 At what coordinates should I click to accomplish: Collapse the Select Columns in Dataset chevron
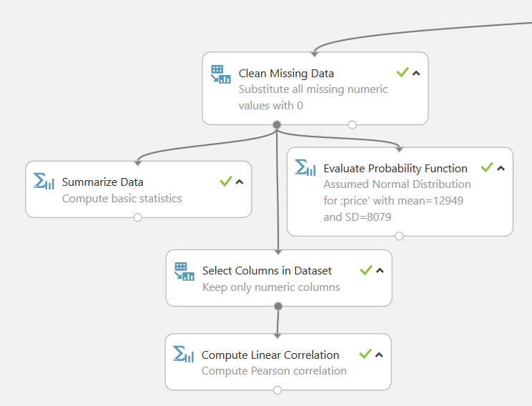tap(380, 270)
